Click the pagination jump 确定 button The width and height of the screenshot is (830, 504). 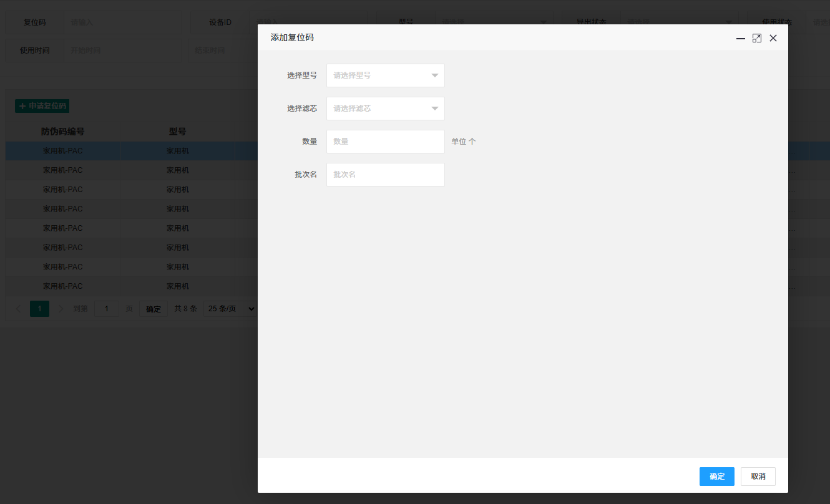point(153,309)
